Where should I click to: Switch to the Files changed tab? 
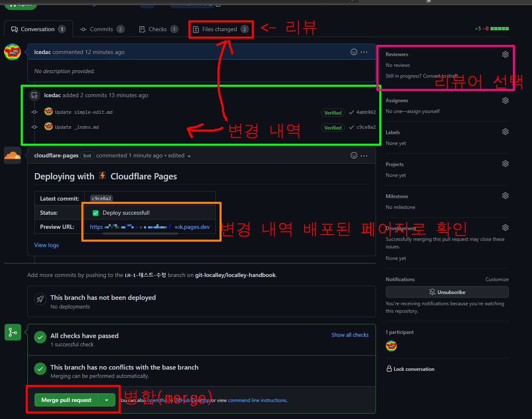pos(220,29)
